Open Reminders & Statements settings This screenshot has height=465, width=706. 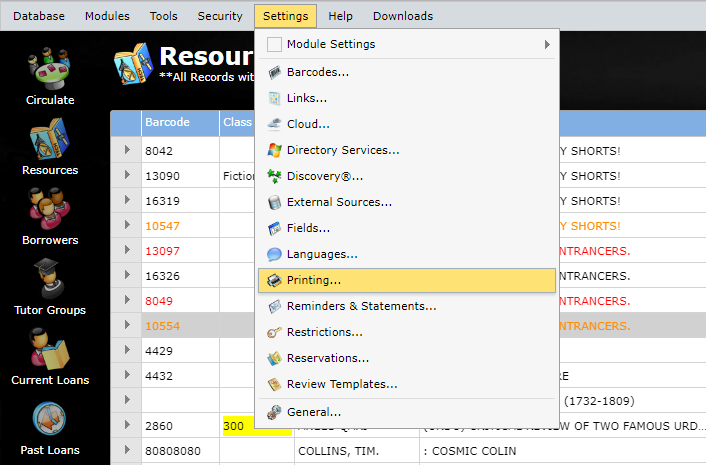click(361, 306)
